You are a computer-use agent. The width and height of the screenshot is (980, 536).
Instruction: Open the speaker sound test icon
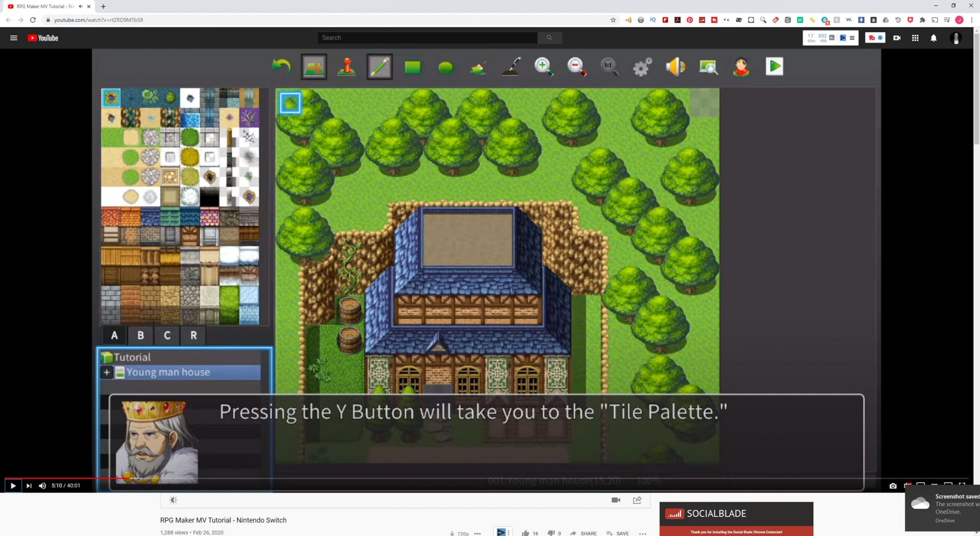(x=676, y=67)
